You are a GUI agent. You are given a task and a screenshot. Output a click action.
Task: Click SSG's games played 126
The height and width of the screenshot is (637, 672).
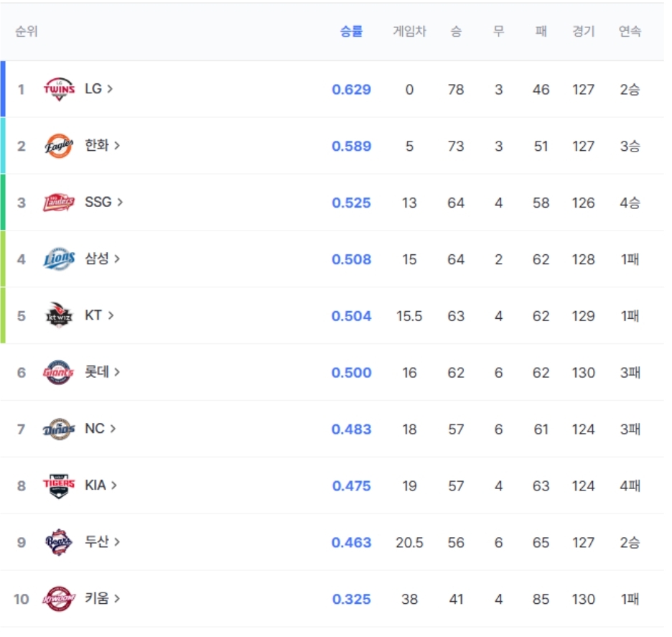[583, 203]
